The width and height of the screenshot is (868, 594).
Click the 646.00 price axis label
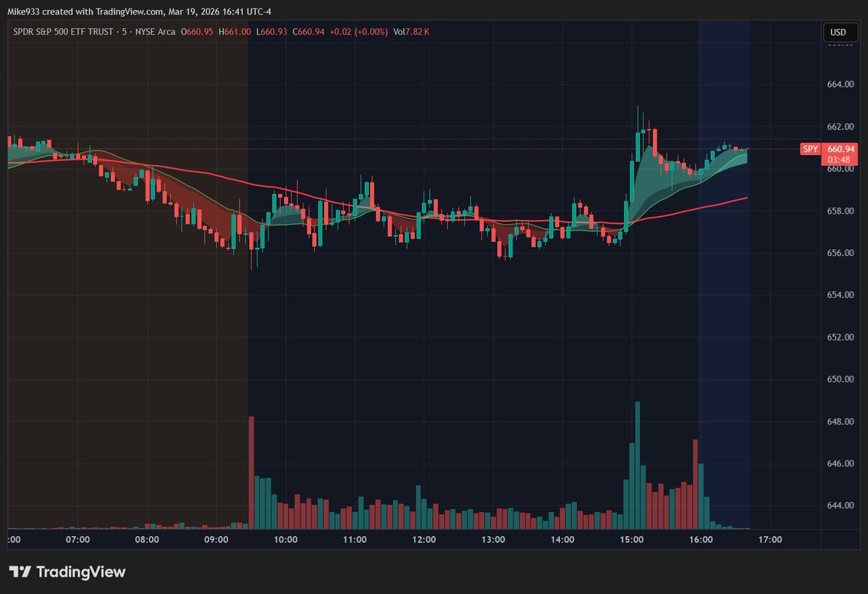(x=840, y=464)
